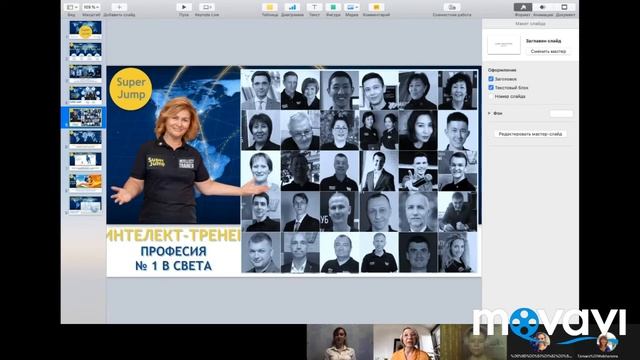Click the woman in white blouse video tile
640x360 pixels.
340,342
